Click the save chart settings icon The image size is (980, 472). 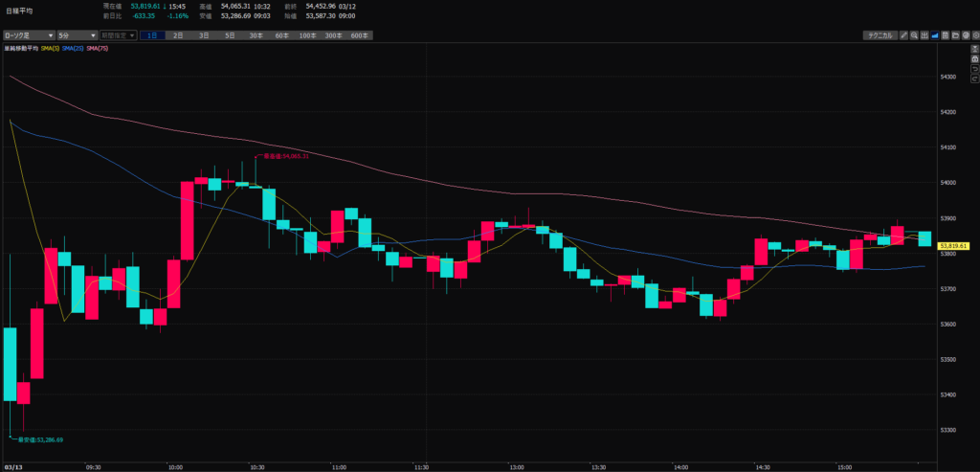tap(945, 35)
